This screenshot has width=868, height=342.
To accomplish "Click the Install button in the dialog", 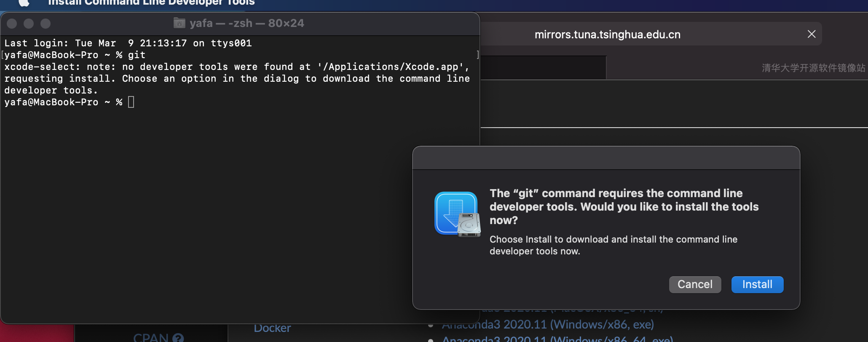I will click(x=757, y=284).
